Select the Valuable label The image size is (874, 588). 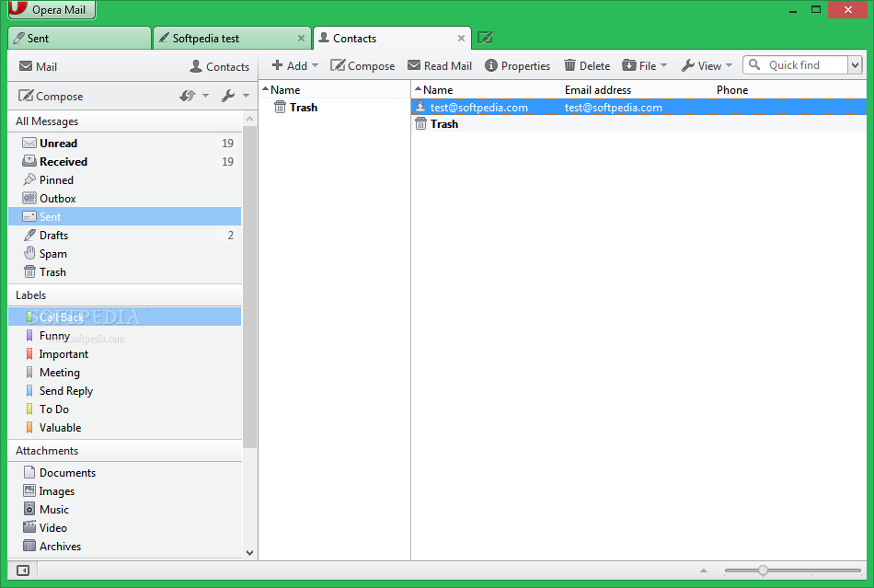click(x=125, y=428)
